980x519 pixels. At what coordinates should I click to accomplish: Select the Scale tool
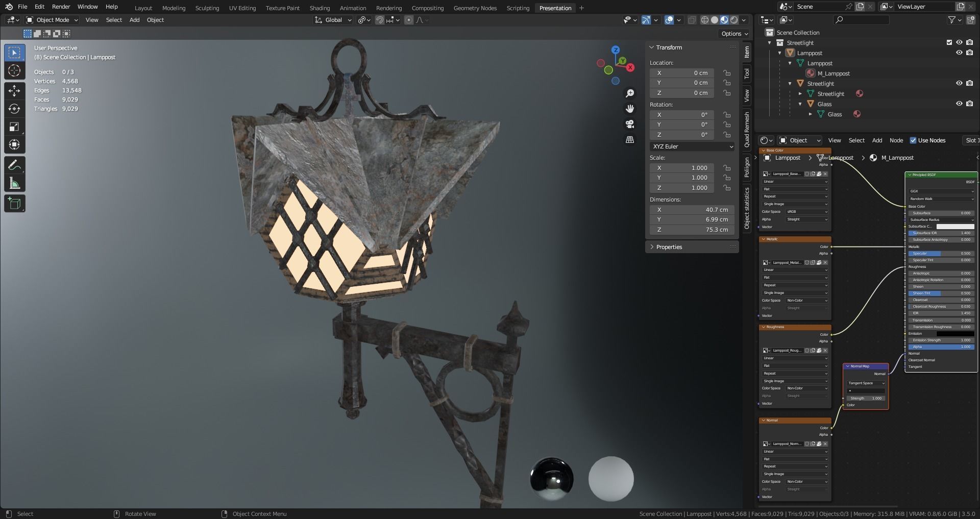14,127
